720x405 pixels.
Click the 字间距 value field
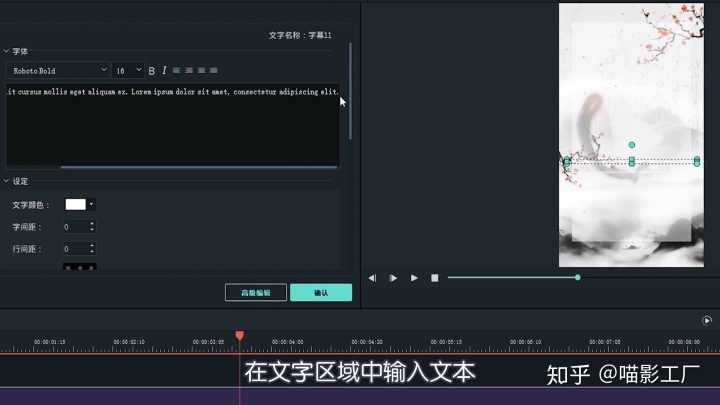coord(75,227)
